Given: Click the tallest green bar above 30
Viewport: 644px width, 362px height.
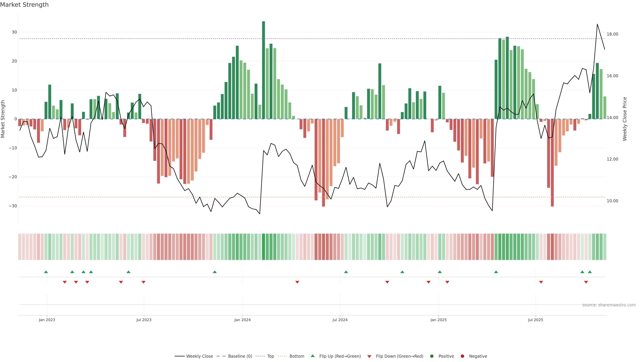Looking at the screenshot, I should click(263, 70).
